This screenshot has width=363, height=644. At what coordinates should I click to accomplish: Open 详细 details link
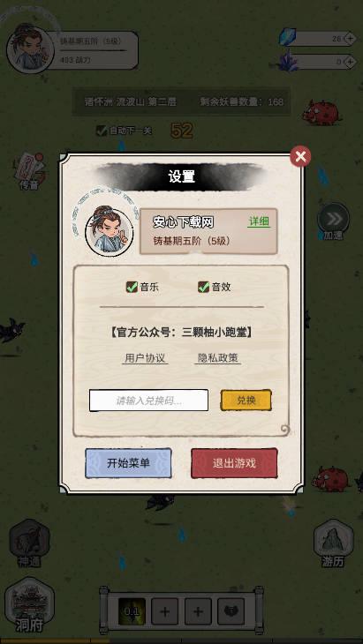(259, 221)
